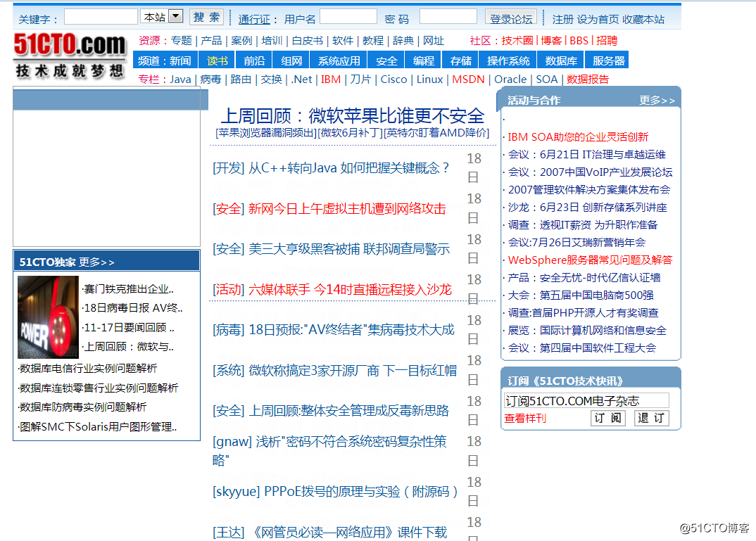This screenshot has height=541, width=756.
Task: Open the 英特尔盯着AMD降价 sub-headline
Action: pyautogui.click(x=436, y=133)
